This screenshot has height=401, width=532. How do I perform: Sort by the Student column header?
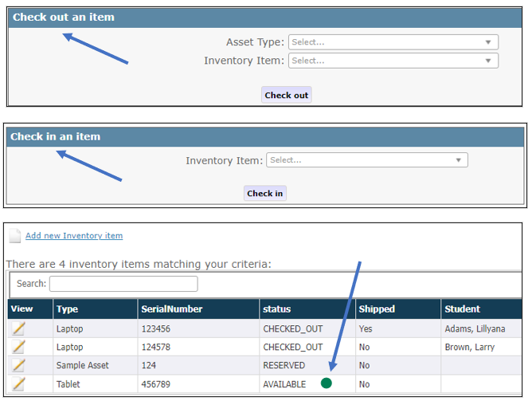pos(482,309)
